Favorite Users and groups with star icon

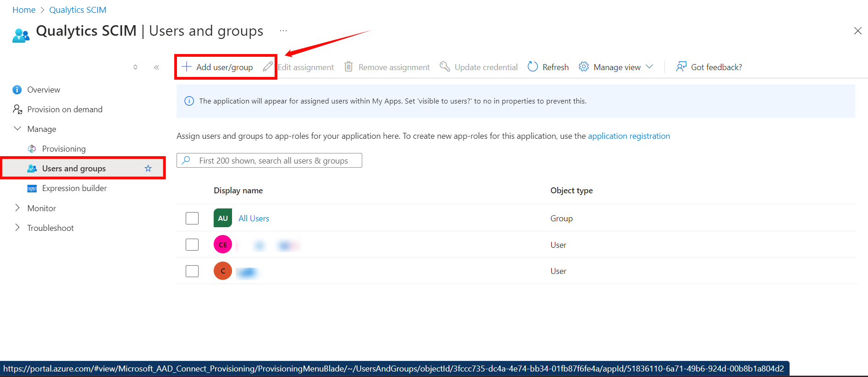[x=148, y=169]
